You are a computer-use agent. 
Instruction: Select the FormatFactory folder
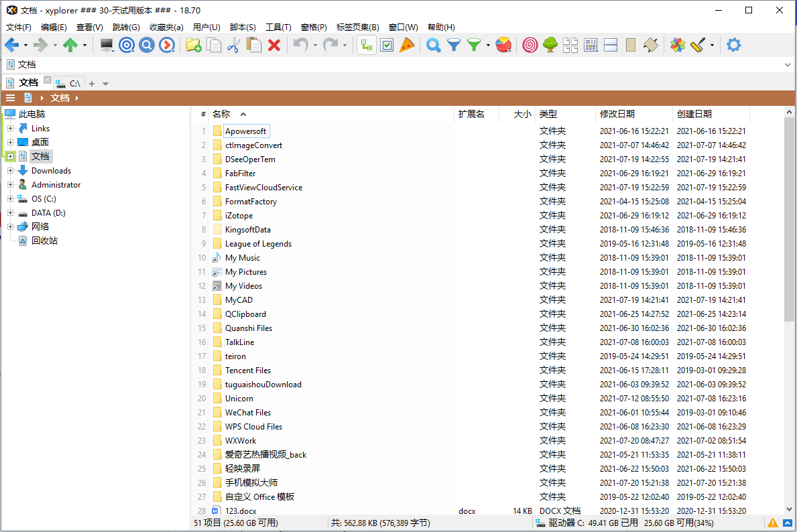coord(251,202)
